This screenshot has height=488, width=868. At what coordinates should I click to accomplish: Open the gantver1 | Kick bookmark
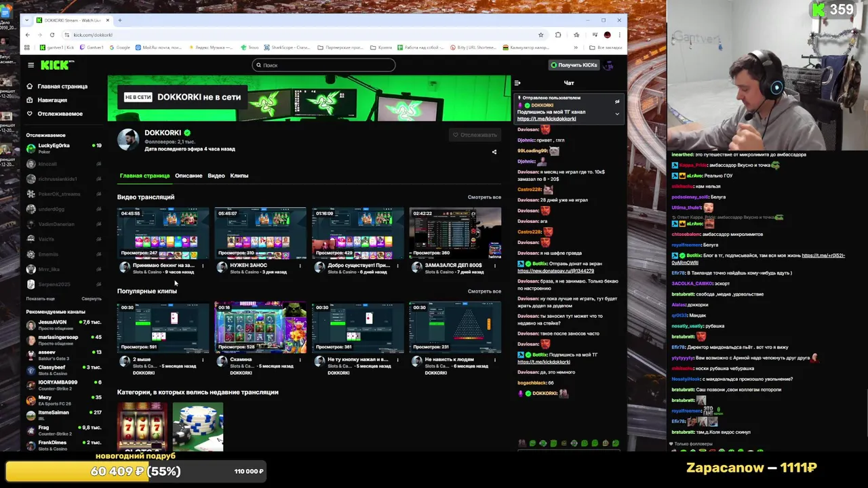pyautogui.click(x=57, y=47)
